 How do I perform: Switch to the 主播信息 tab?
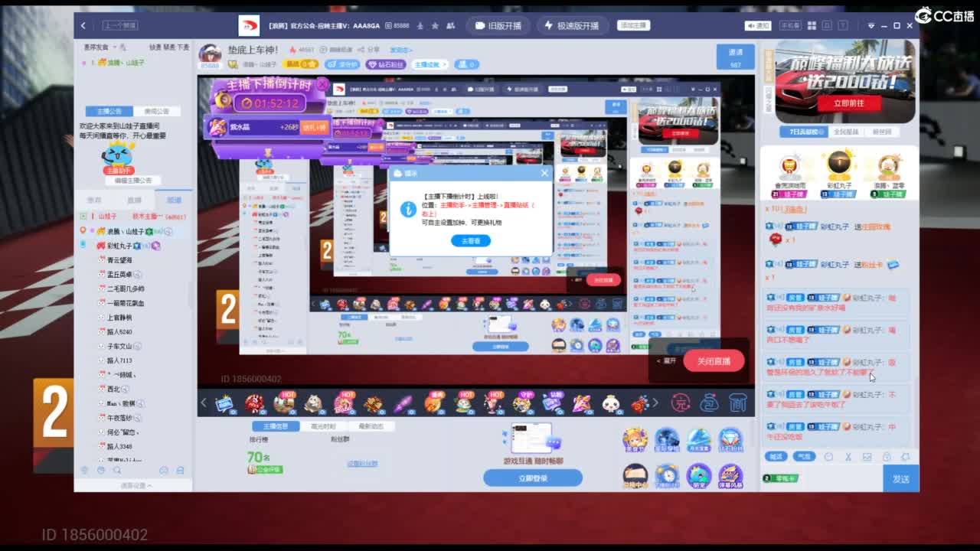pyautogui.click(x=275, y=426)
